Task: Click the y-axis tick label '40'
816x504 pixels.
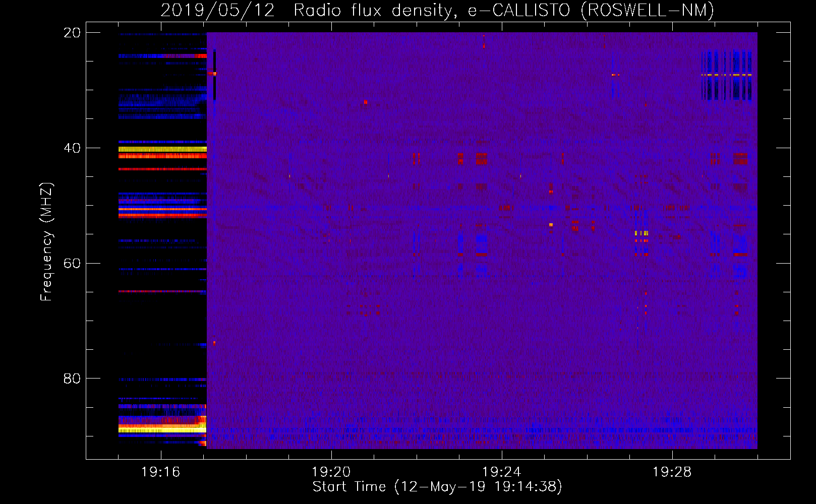Action: pyautogui.click(x=72, y=148)
